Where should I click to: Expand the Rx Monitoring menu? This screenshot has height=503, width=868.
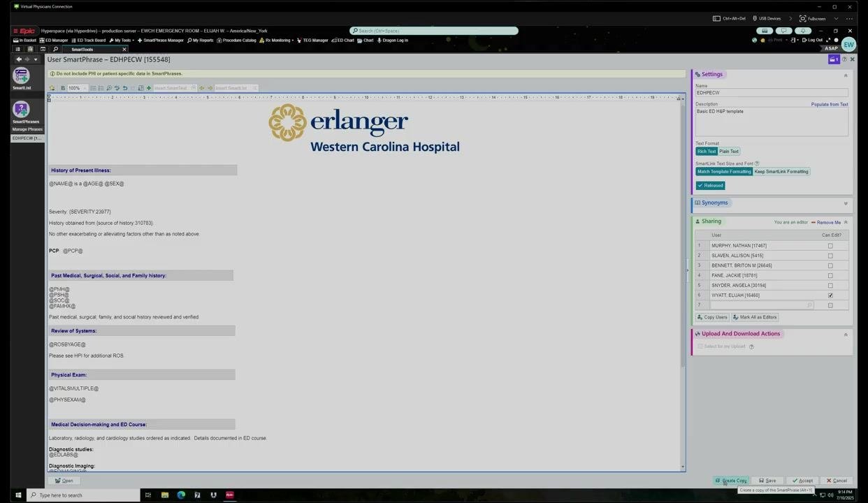pos(277,41)
